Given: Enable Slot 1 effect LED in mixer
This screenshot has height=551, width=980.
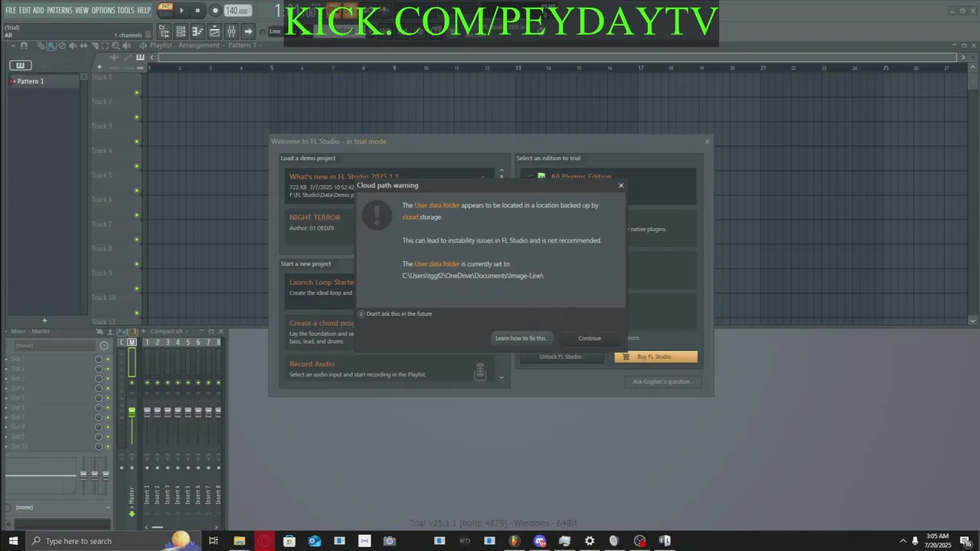Looking at the screenshot, I should coord(108,359).
